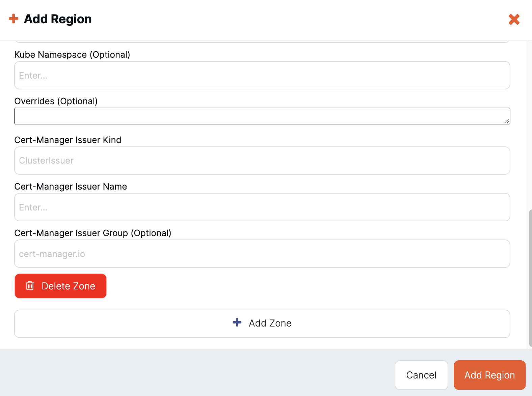Click the Cert-Manager Issuer Kind label
Viewport: 532px width, 396px height.
[68, 140]
